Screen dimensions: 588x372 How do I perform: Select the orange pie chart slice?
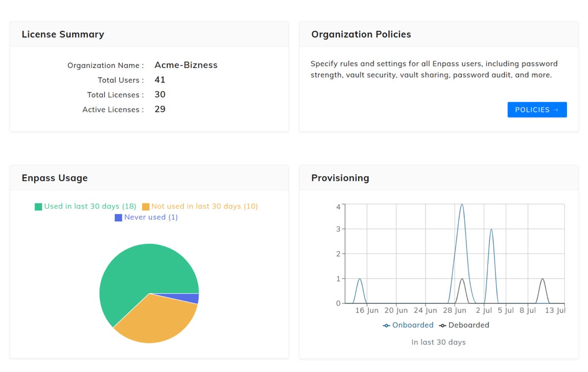pyautogui.click(x=157, y=318)
